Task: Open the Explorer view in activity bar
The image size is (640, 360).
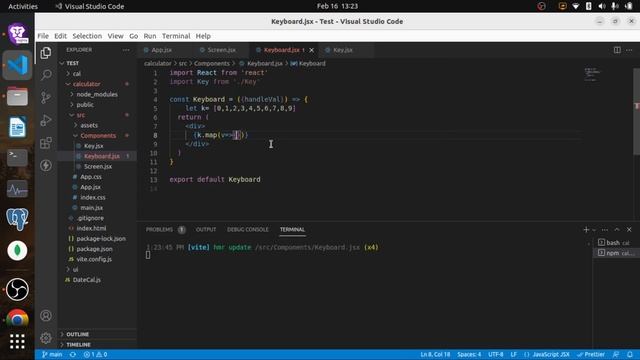Action: pos(46,53)
